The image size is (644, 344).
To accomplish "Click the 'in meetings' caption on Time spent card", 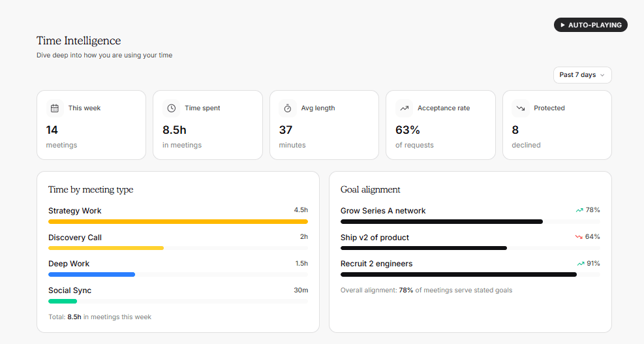I will coord(182,145).
